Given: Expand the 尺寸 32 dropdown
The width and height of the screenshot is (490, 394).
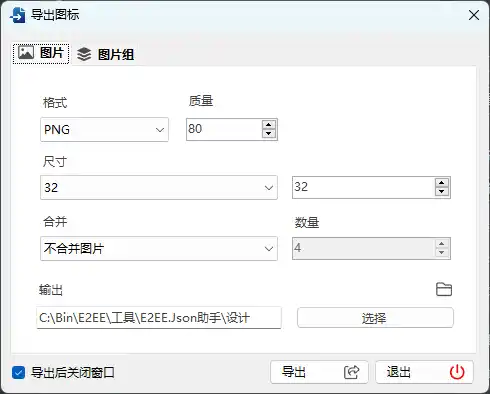Looking at the screenshot, I should point(159,187).
